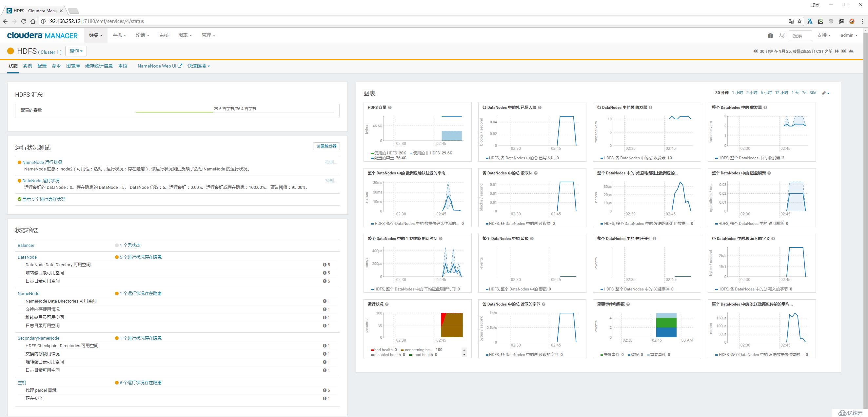This screenshot has height=417, width=868.
Task: Click the parcels gift box icon
Action: pyautogui.click(x=770, y=35)
